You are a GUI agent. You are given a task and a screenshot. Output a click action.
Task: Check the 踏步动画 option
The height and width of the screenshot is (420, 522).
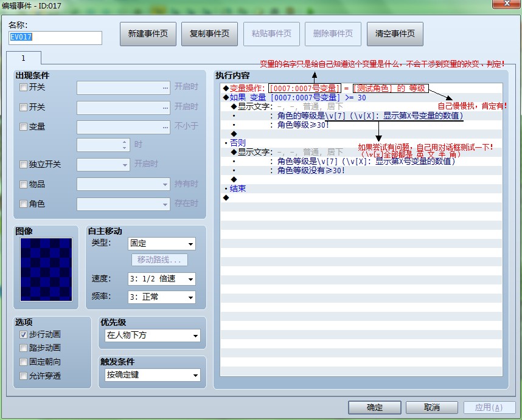[23, 348]
